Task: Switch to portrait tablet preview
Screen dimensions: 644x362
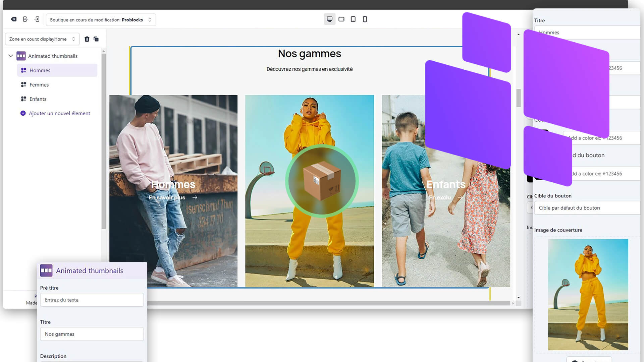Action: click(353, 19)
